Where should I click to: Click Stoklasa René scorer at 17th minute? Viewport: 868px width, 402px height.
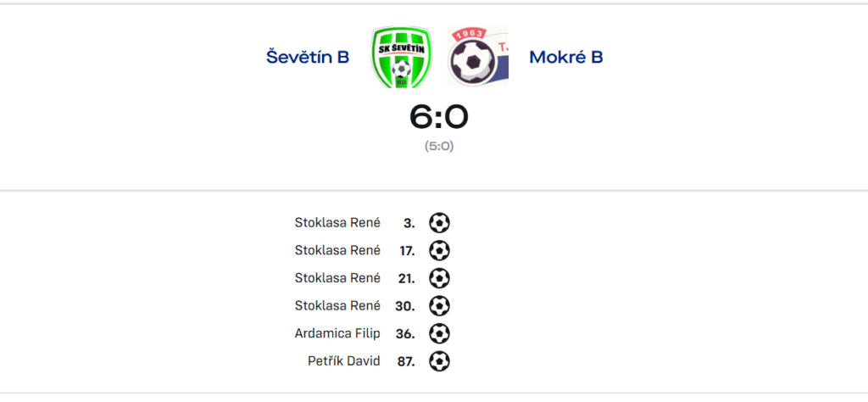click(337, 251)
